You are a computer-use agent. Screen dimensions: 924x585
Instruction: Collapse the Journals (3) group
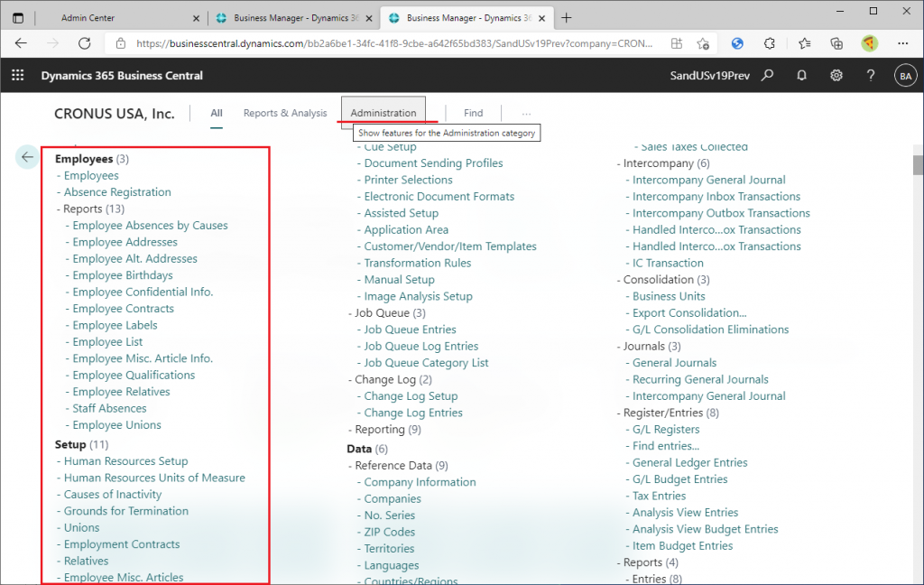pos(648,346)
